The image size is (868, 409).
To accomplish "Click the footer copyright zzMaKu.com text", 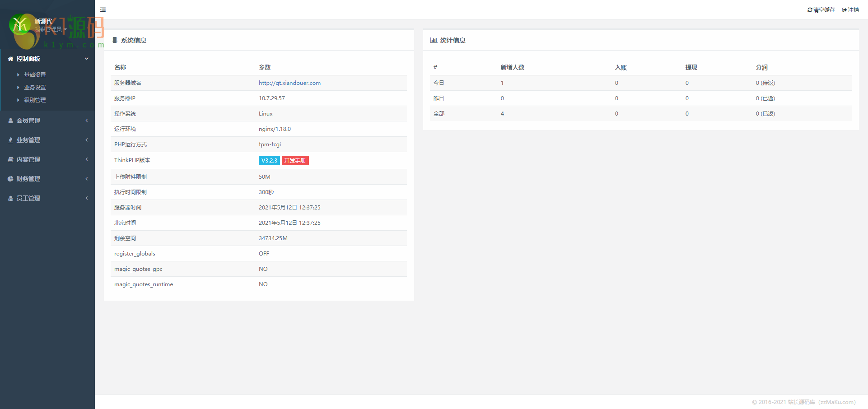I will pos(804,402).
